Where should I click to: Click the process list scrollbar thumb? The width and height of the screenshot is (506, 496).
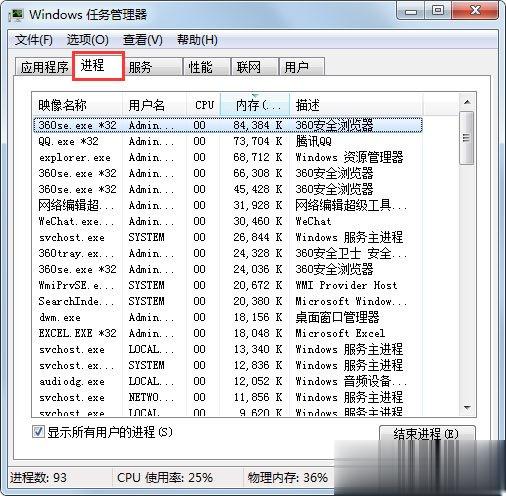point(467,138)
